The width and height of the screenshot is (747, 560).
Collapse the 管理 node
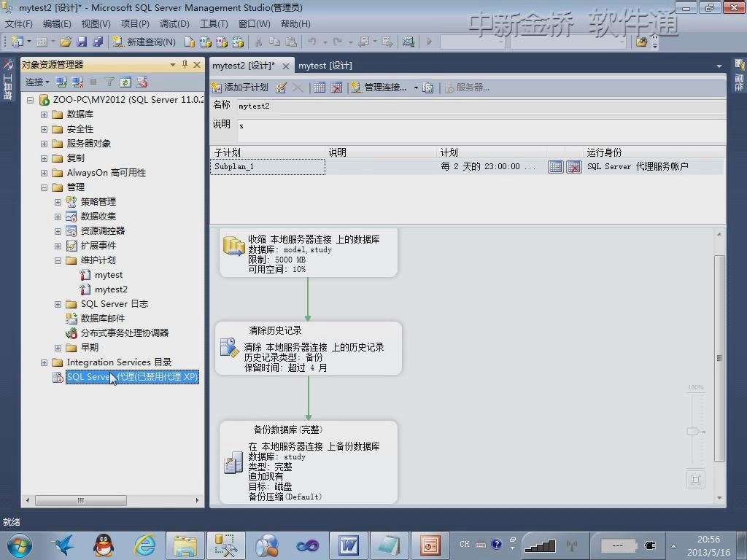44,187
